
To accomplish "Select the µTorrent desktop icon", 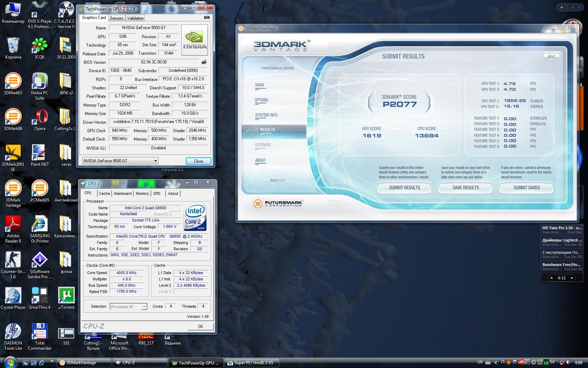I will pyautogui.click(x=66, y=298).
